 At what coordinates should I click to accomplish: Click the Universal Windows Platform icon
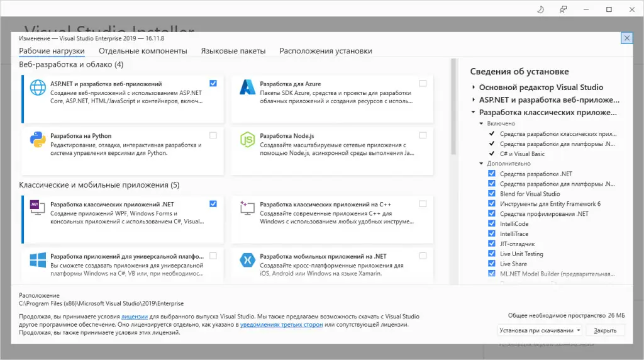(x=38, y=260)
